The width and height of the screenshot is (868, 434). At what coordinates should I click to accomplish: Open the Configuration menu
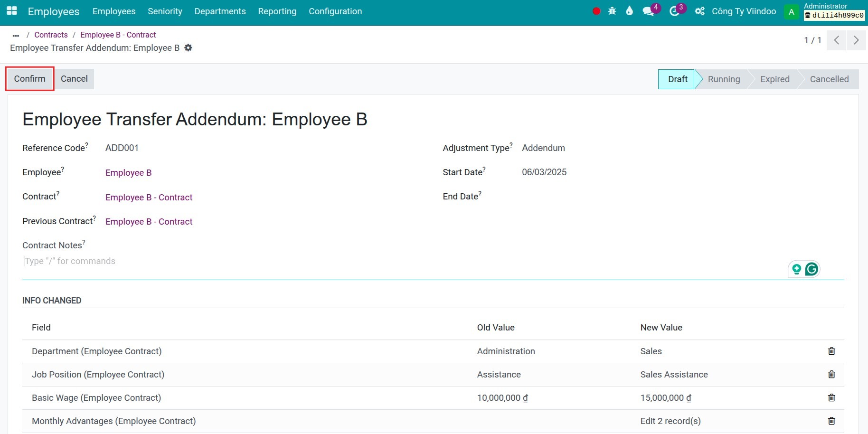coord(335,11)
